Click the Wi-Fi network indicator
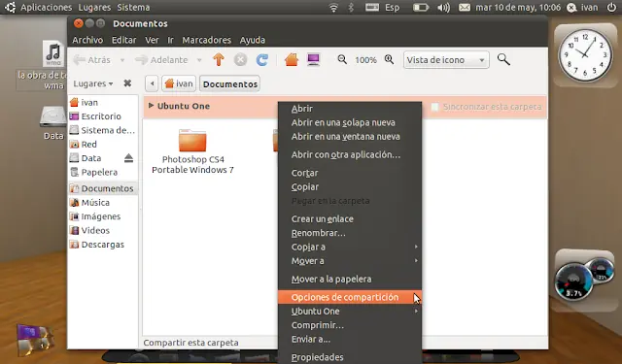 click(x=333, y=7)
